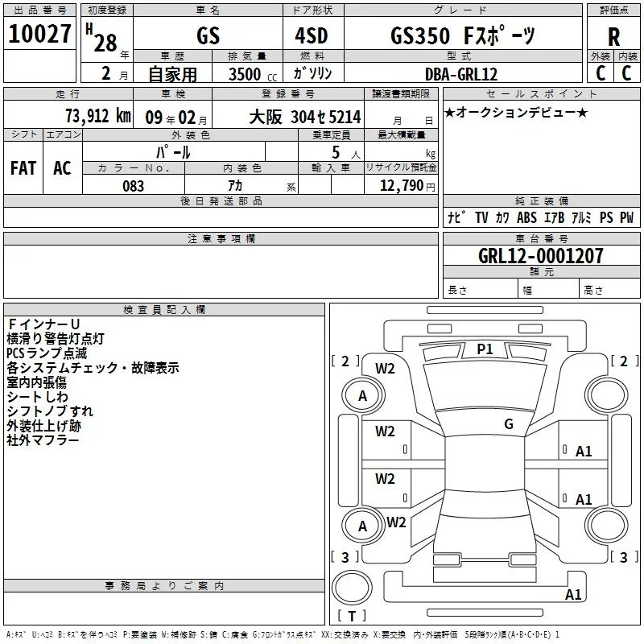Viewport: 644px width, 644px height.
Task: Select color number 083
Action: point(133,186)
